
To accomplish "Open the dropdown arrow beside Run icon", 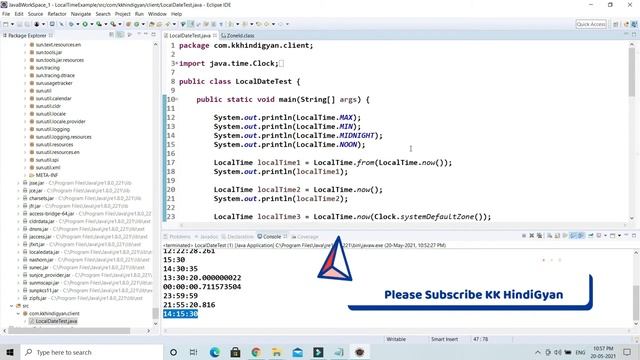I will [91, 24].
